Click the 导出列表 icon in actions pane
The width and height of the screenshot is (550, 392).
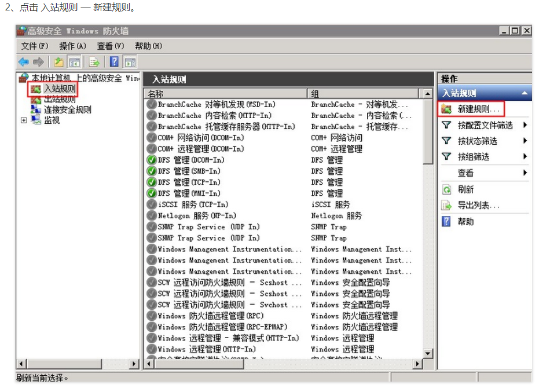(x=446, y=206)
